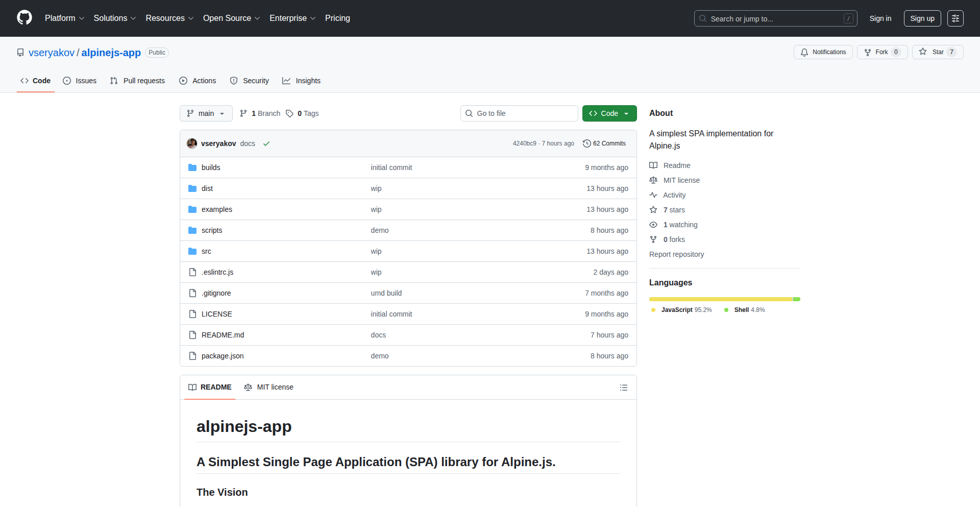Click the green Shell language bar segment
This screenshot has width=980, height=507.
(797, 299)
